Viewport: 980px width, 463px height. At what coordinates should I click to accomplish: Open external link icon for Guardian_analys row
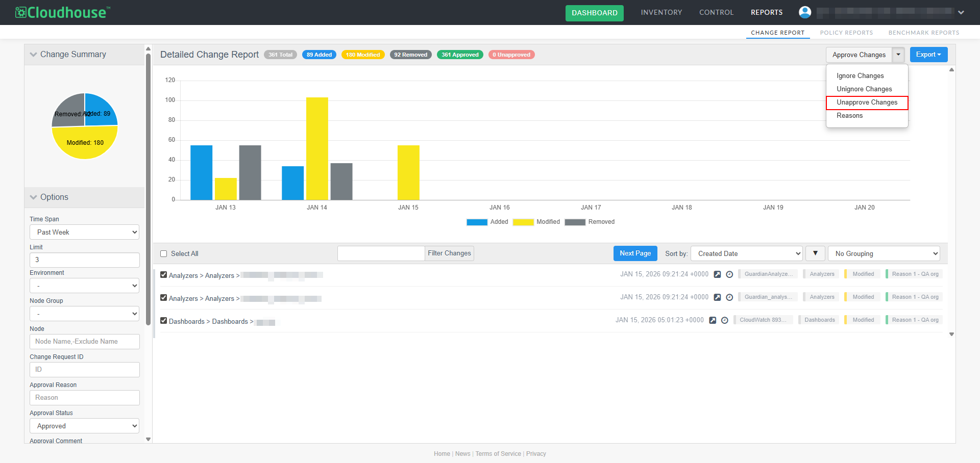[x=717, y=297]
